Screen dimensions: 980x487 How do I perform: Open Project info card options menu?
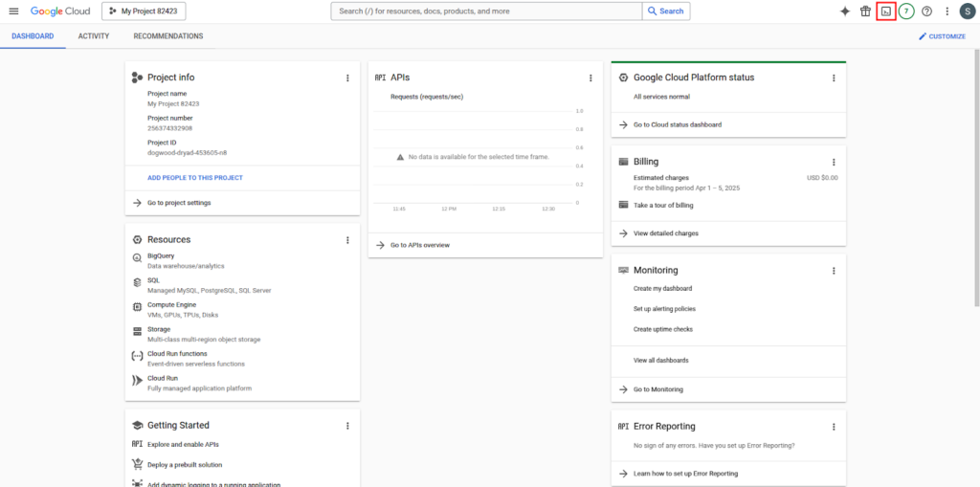[347, 78]
